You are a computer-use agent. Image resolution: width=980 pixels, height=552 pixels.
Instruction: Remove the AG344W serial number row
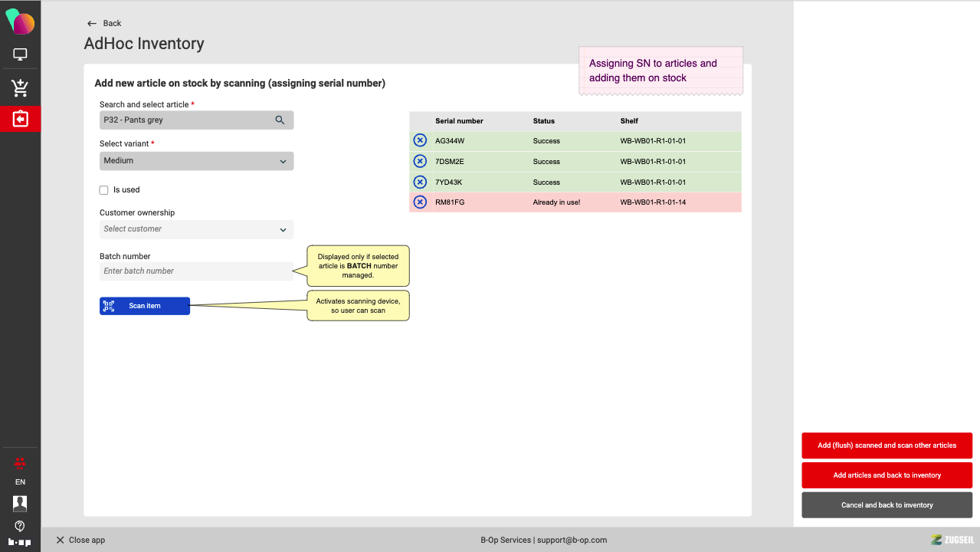420,140
